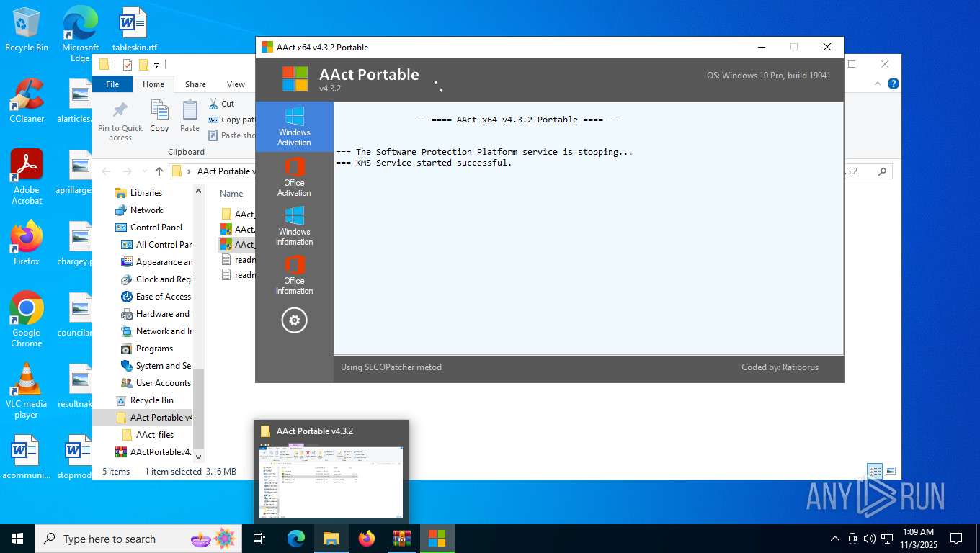Click the AAct Portable logo in header
This screenshot has height=553, width=980.
[295, 78]
